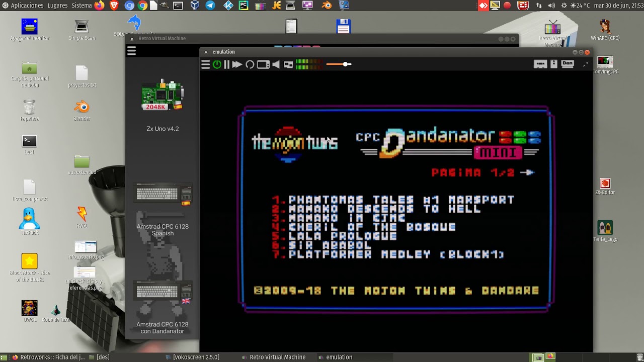The height and width of the screenshot is (362, 644).
Task: Launch Telegram from top panel
Action: 210,6
